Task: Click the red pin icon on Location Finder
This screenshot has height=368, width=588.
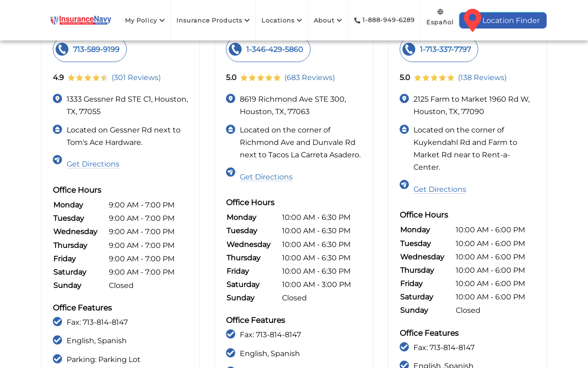Action: coord(472,20)
